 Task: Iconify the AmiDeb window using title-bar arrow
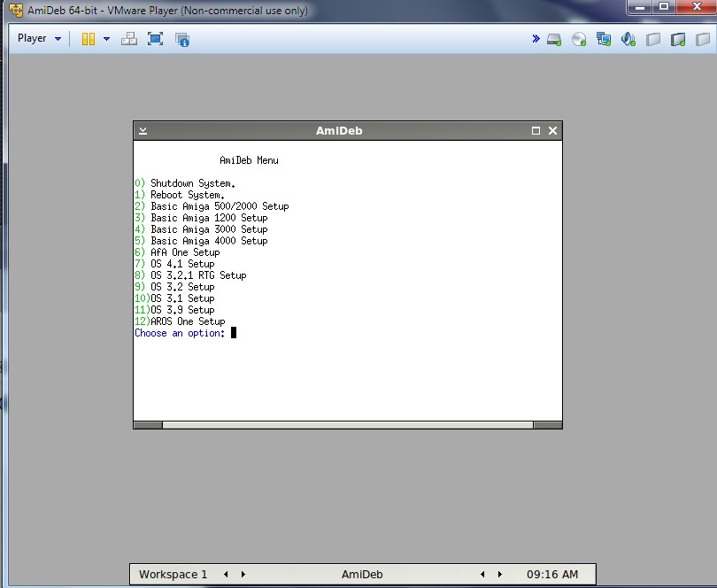[143, 131]
